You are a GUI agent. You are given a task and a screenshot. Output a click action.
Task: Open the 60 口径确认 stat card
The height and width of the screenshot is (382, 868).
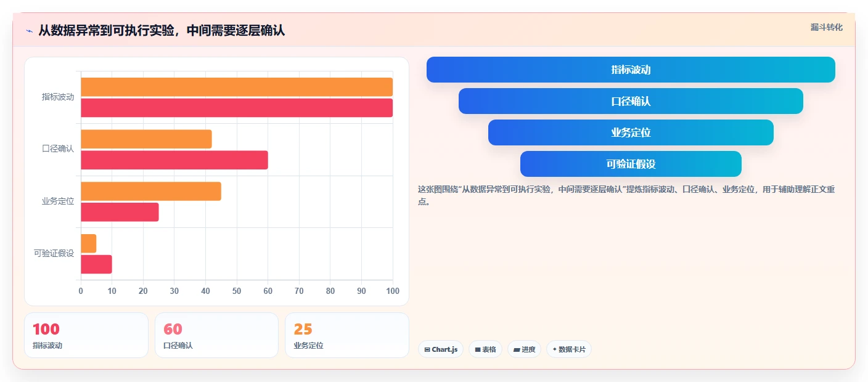pyautogui.click(x=216, y=335)
